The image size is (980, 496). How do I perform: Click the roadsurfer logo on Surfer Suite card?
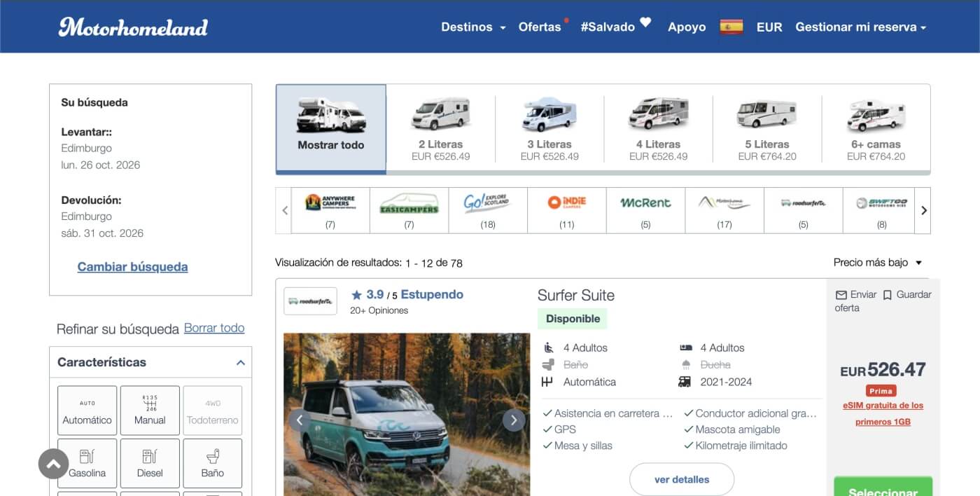tap(310, 301)
